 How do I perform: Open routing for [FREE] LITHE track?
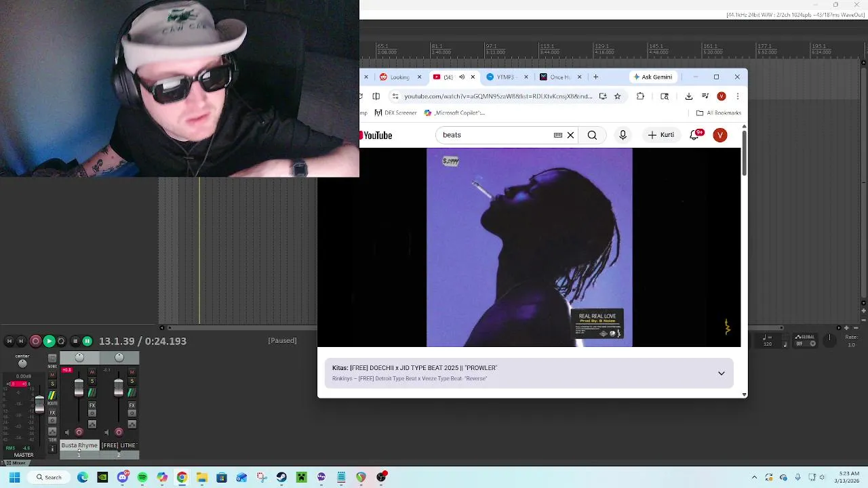click(x=132, y=392)
